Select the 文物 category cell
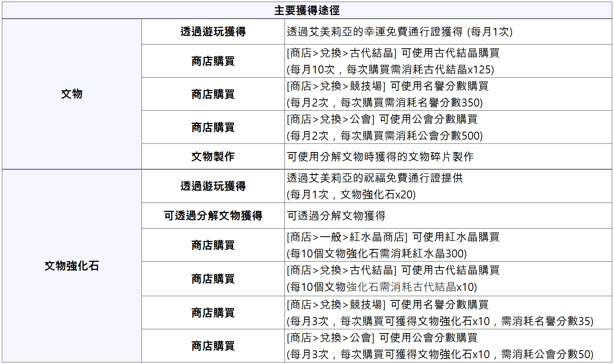 [x=72, y=94]
